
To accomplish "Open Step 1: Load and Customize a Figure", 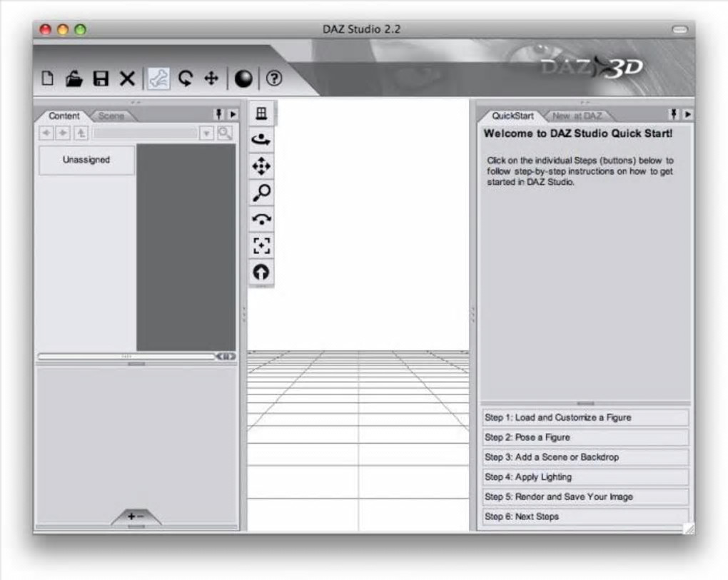I will pos(585,417).
